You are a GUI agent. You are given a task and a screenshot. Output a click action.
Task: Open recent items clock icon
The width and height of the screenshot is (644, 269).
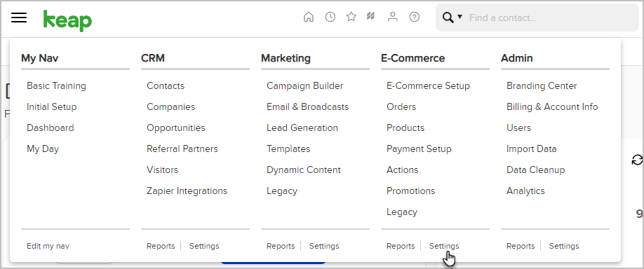(330, 17)
